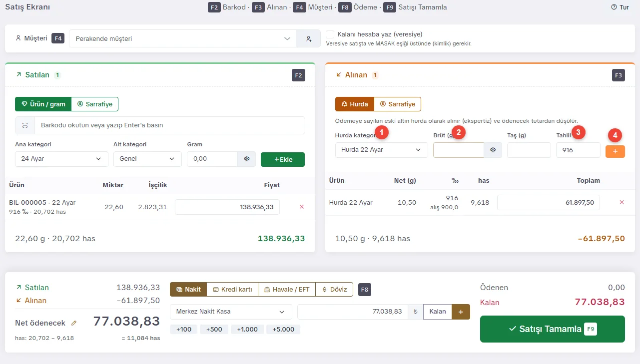Screen dimensions: 640x364
Task: Click the Kalan button
Action: [x=438, y=312]
